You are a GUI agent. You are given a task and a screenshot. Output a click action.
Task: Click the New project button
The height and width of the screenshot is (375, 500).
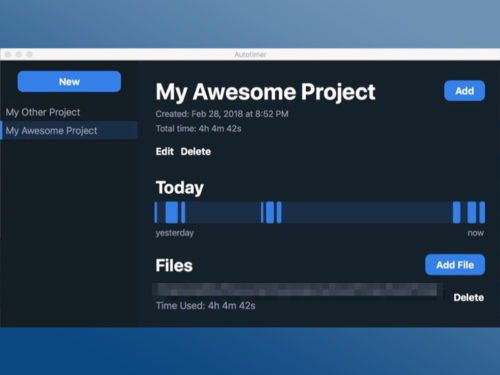point(69,82)
